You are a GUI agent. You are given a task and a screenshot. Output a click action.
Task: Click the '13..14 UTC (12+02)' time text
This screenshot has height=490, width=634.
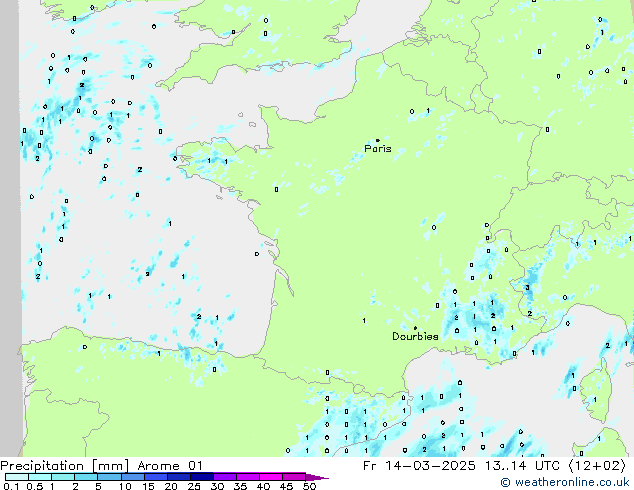coord(556,466)
